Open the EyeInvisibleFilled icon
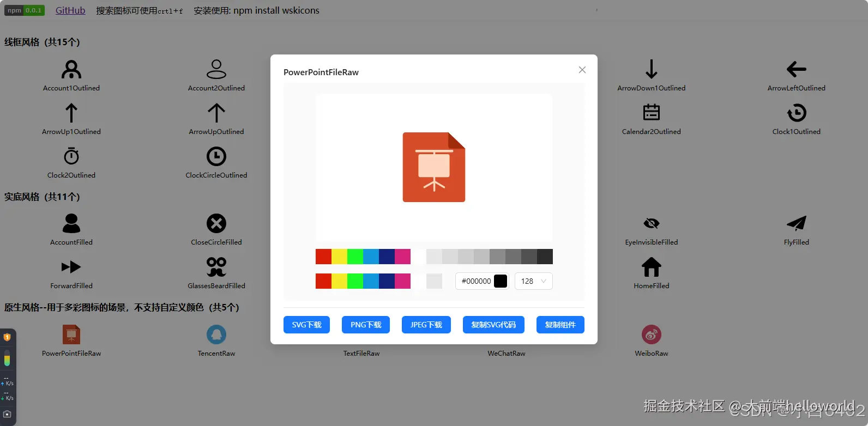The width and height of the screenshot is (868, 426). point(652,223)
